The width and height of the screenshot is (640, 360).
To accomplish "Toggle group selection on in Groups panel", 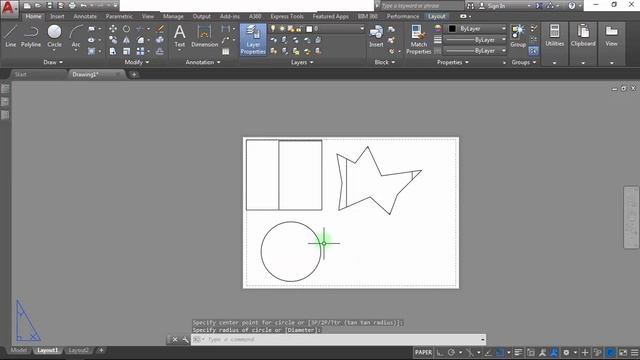I will tap(533, 51).
